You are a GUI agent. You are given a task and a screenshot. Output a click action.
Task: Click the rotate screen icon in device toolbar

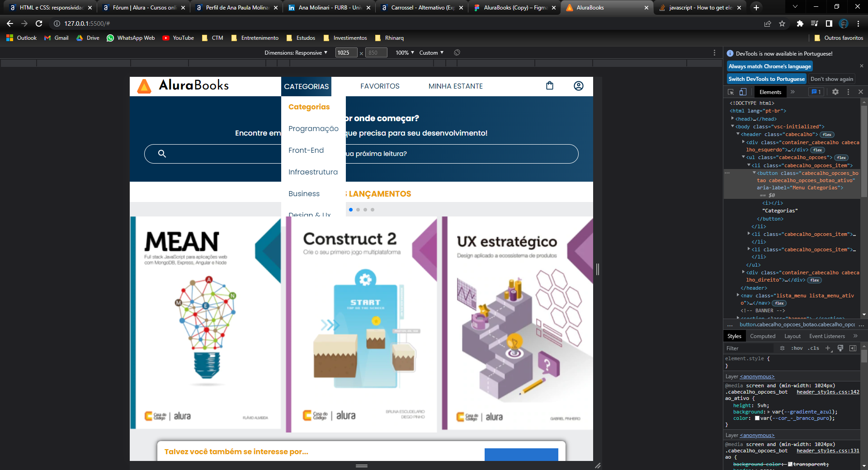457,52
